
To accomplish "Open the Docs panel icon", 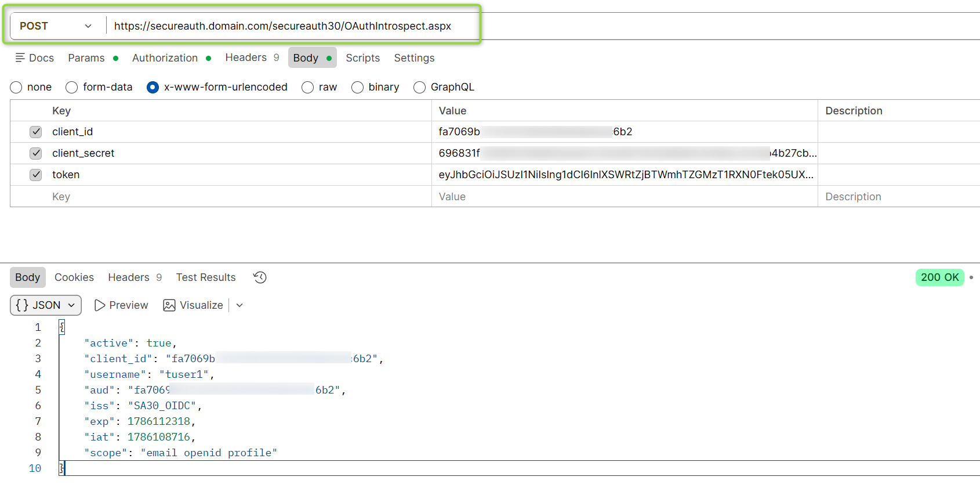I will click(x=20, y=57).
